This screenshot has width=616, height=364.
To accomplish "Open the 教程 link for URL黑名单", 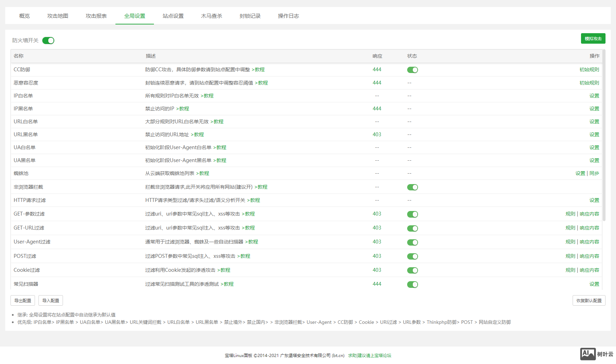I will click(199, 134).
